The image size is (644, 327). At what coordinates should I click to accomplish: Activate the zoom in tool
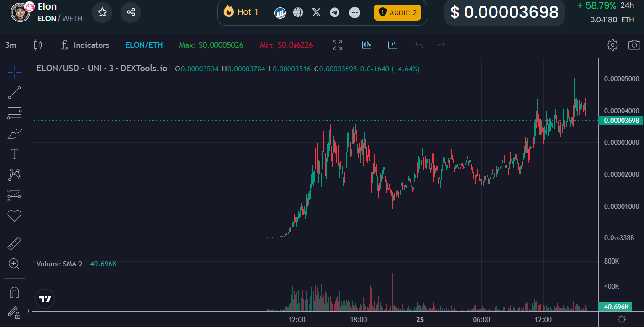15,264
